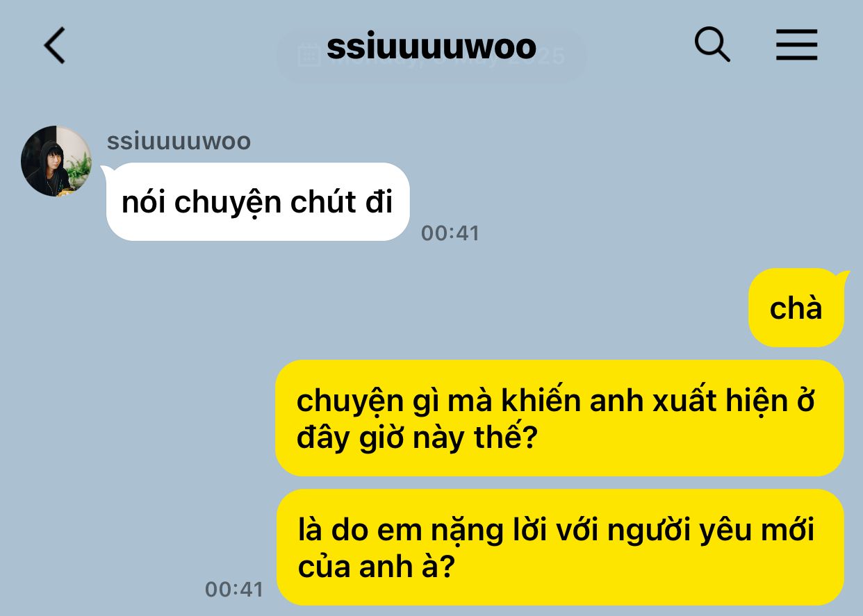Tap the faded date pill behind the header
Viewport: 863px width, 616px height.
point(431,56)
